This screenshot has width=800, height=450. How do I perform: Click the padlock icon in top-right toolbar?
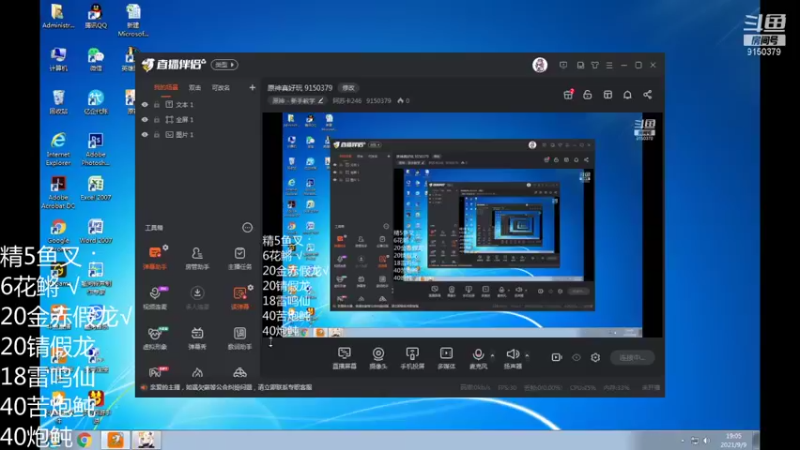coord(588,95)
